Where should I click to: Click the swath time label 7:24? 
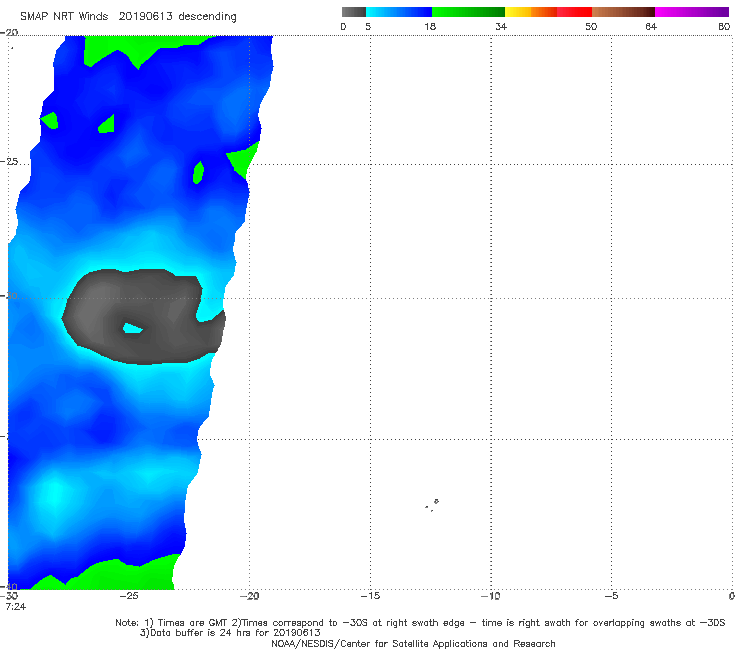point(16,607)
